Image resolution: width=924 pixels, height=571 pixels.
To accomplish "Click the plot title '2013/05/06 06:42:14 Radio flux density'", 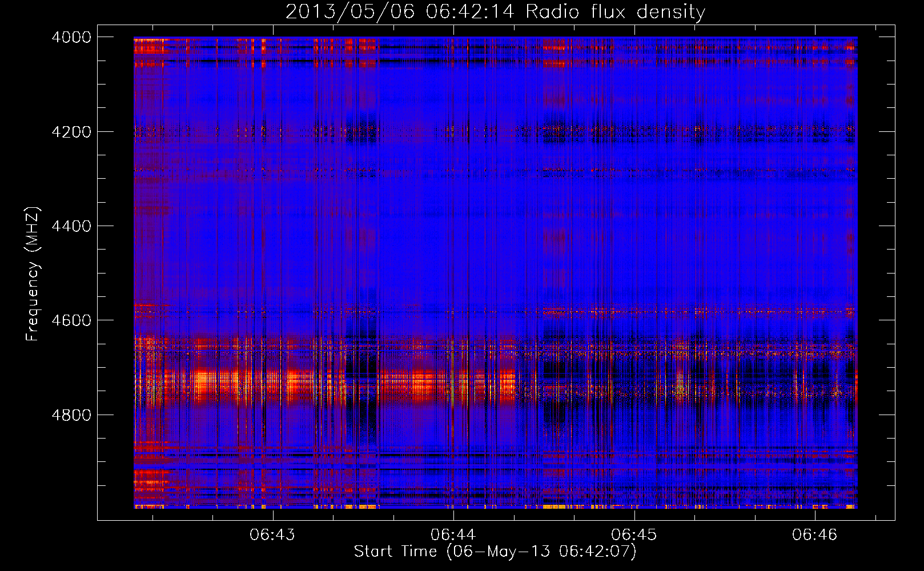I will coord(495,12).
